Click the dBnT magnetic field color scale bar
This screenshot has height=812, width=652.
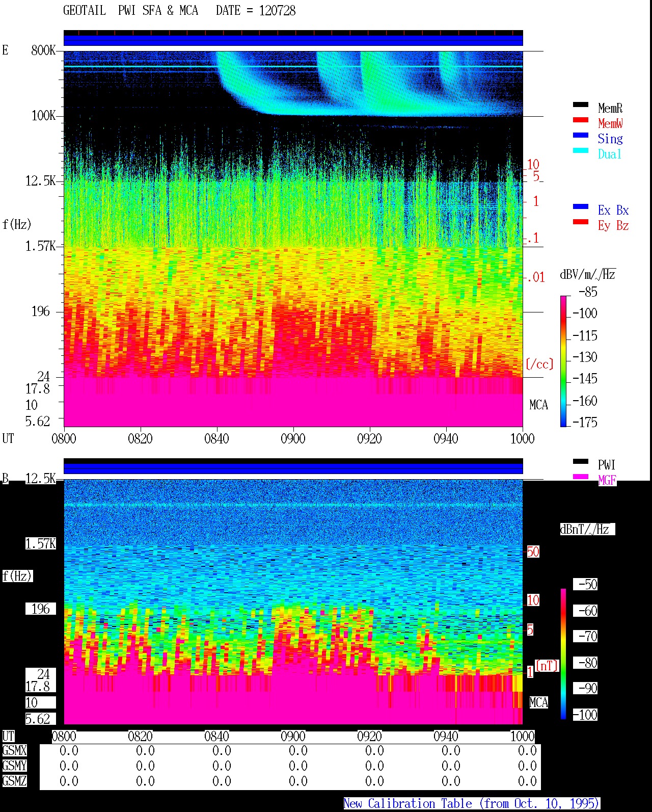[563, 654]
